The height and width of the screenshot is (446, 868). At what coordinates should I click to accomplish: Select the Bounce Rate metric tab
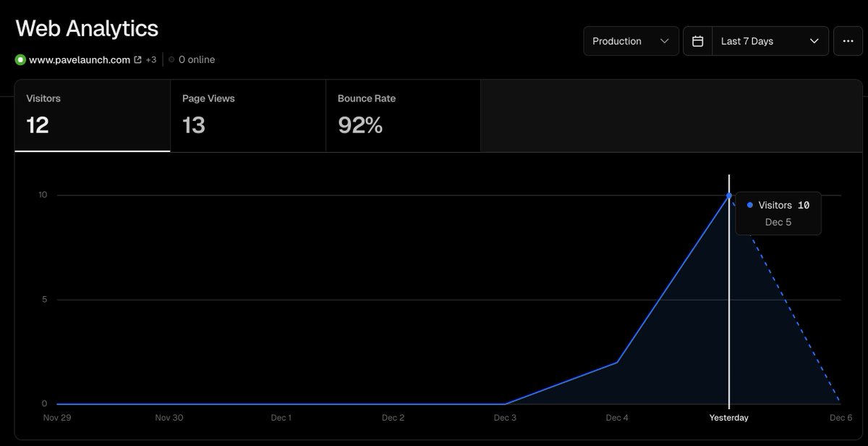[404, 116]
